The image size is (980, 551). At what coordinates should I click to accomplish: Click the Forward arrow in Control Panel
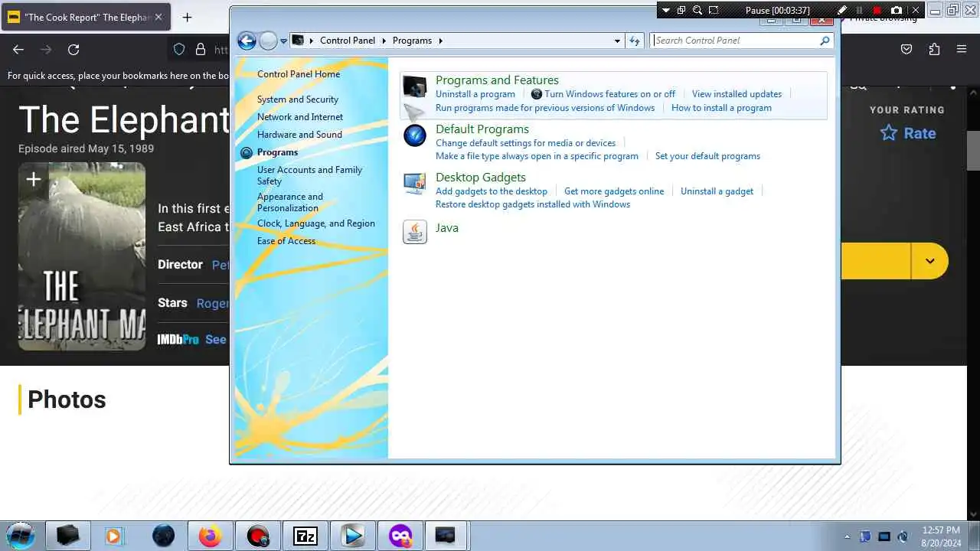pyautogui.click(x=268, y=41)
